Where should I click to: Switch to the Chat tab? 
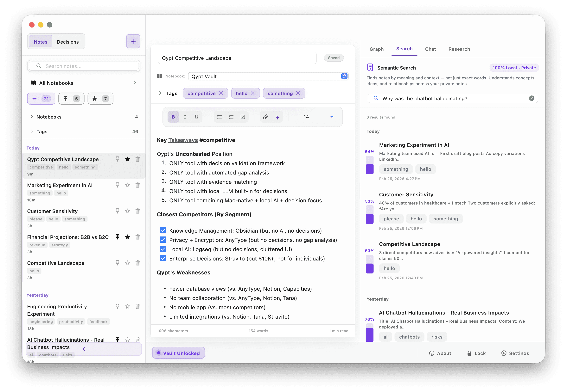tap(430, 49)
